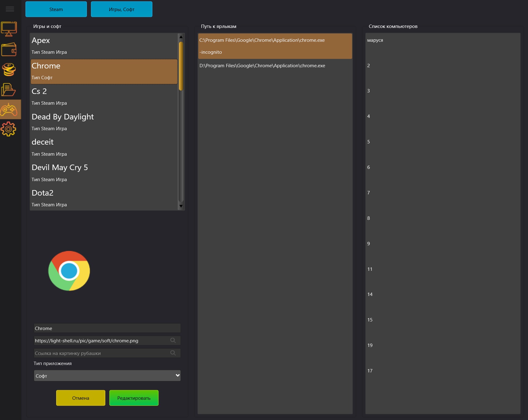Click the Chrome name input field
528x420 pixels.
click(x=107, y=328)
